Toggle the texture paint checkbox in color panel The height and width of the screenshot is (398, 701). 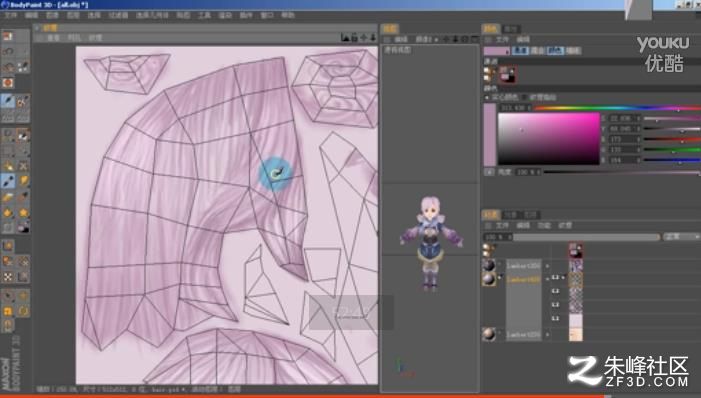click(x=524, y=97)
